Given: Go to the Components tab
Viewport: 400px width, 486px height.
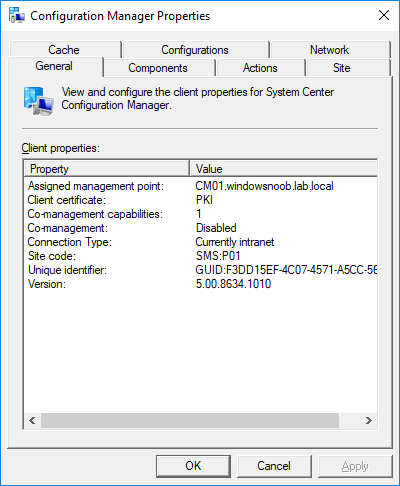Looking at the screenshot, I should coord(158,68).
